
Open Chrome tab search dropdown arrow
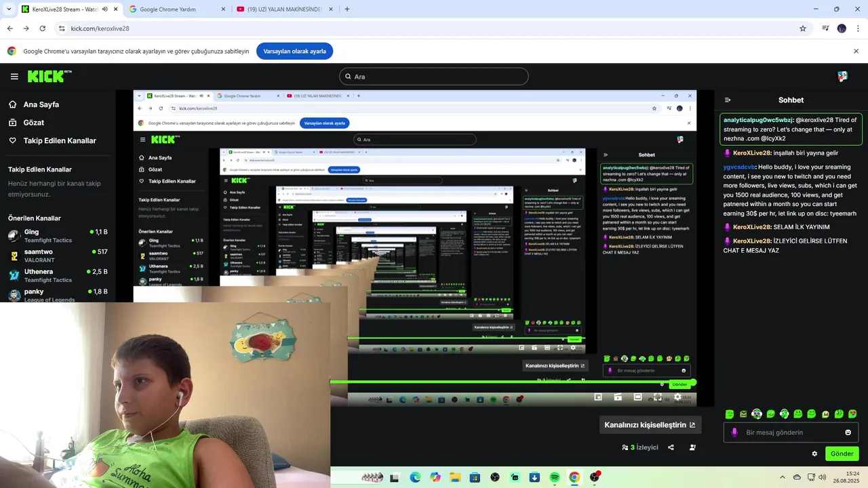(9, 9)
